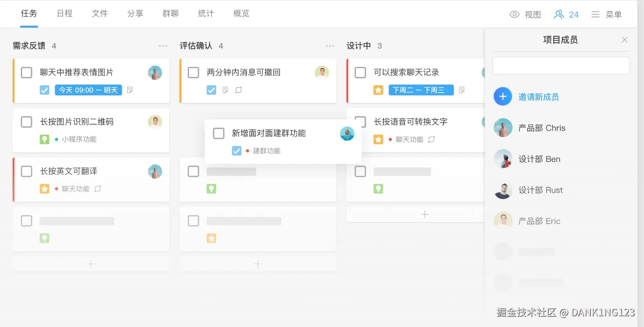
Task: Click 聊天功能 tag on 长按语音可转换文字 card
Action: point(409,139)
